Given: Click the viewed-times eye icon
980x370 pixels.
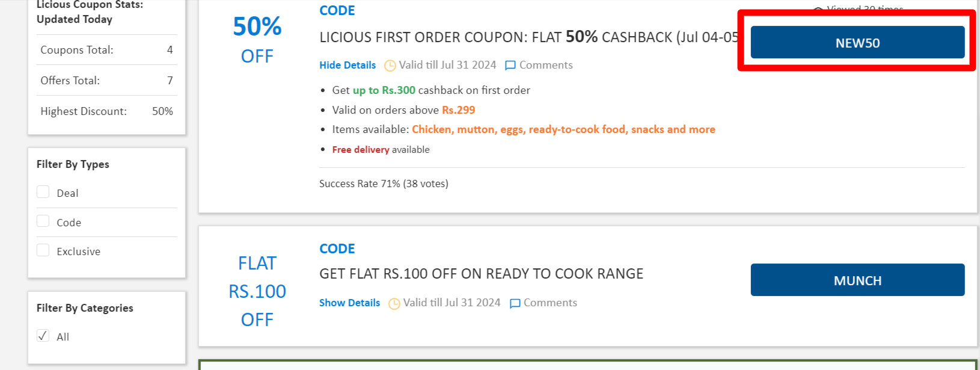Looking at the screenshot, I should point(818,9).
